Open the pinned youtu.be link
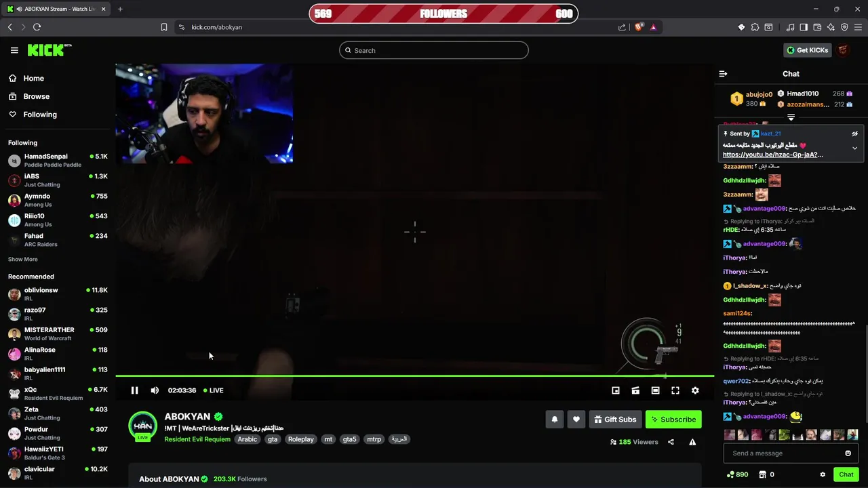Viewport: 868px width, 488px height. click(773, 155)
